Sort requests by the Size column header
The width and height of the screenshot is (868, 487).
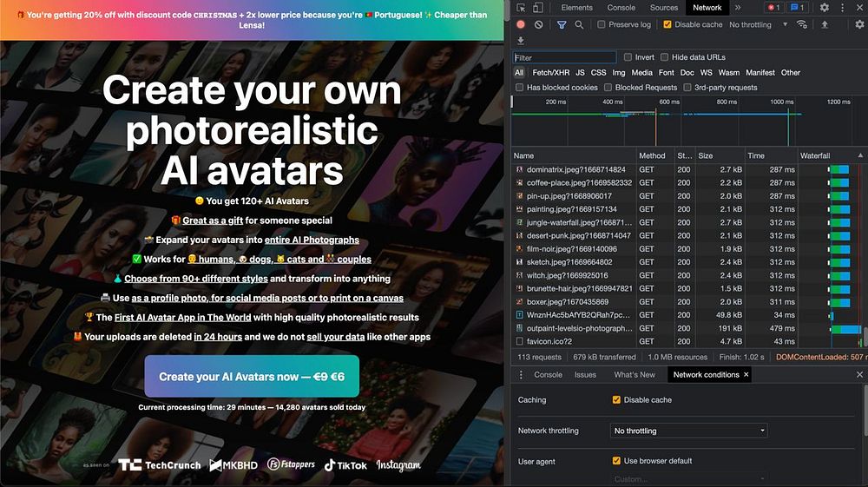tap(720, 155)
